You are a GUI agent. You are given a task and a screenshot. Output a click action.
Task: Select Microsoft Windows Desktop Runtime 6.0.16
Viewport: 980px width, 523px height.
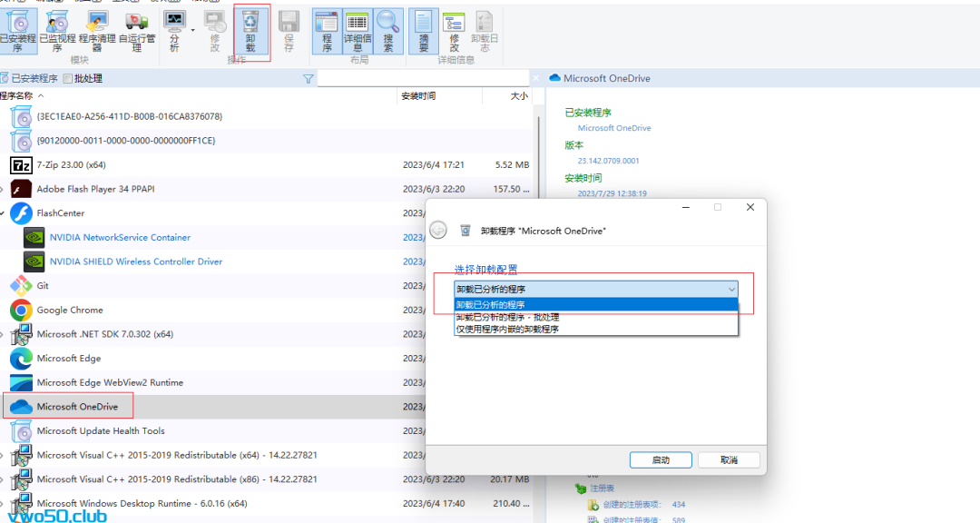pyautogui.click(x=142, y=504)
